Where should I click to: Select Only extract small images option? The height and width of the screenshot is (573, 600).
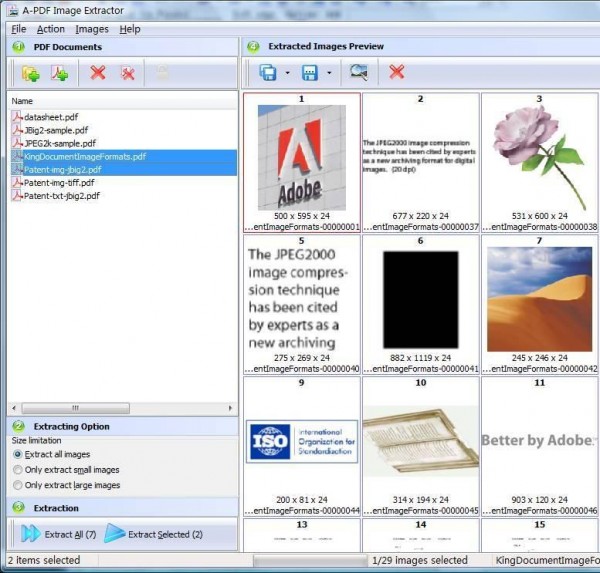18,470
